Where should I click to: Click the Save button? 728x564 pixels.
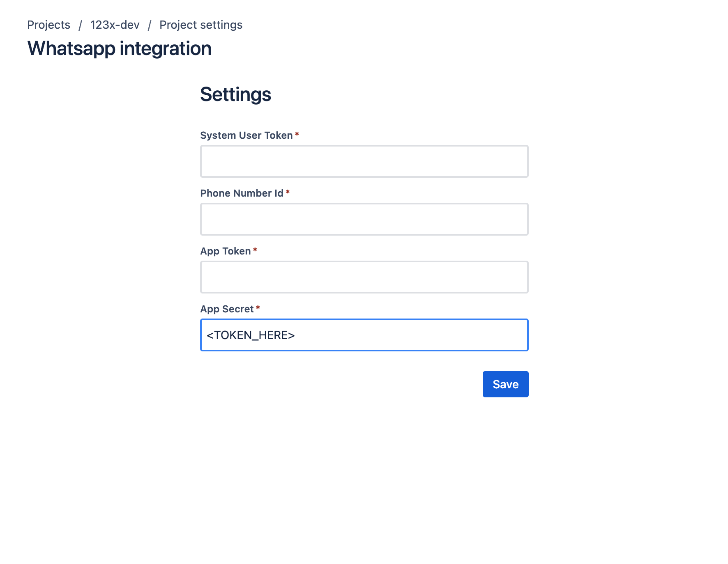pos(505,384)
